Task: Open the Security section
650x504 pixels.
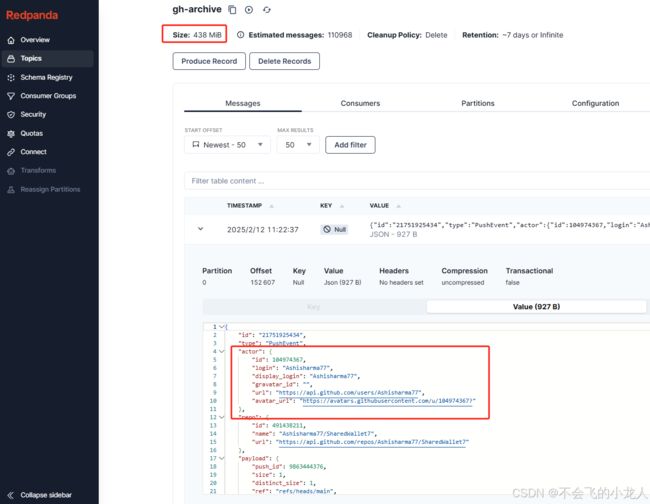Action: point(33,114)
